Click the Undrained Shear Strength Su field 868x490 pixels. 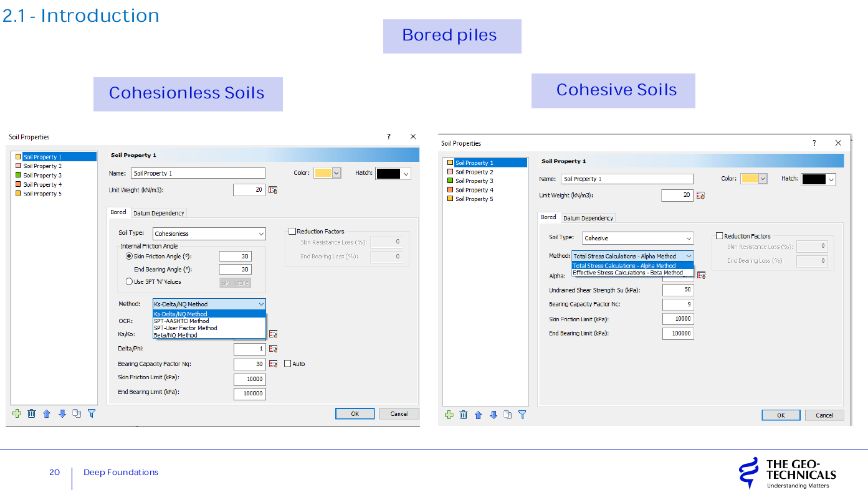pyautogui.click(x=678, y=290)
